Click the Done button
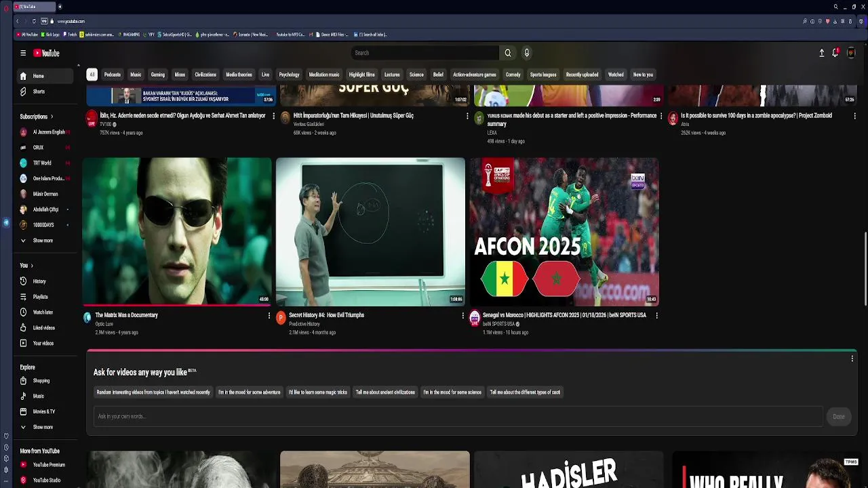This screenshot has width=868, height=488. point(839,416)
